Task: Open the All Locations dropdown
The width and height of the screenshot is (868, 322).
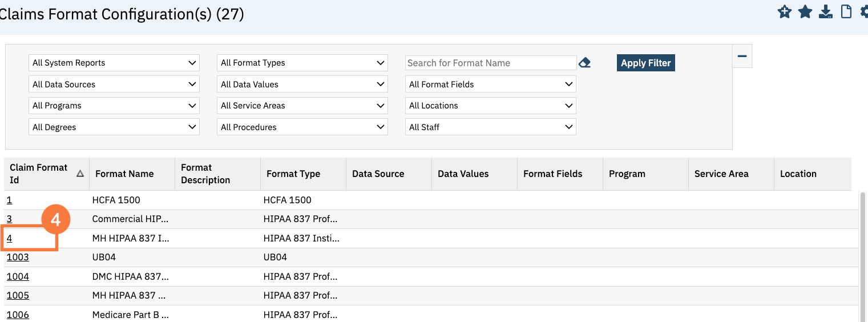Action: [491, 106]
